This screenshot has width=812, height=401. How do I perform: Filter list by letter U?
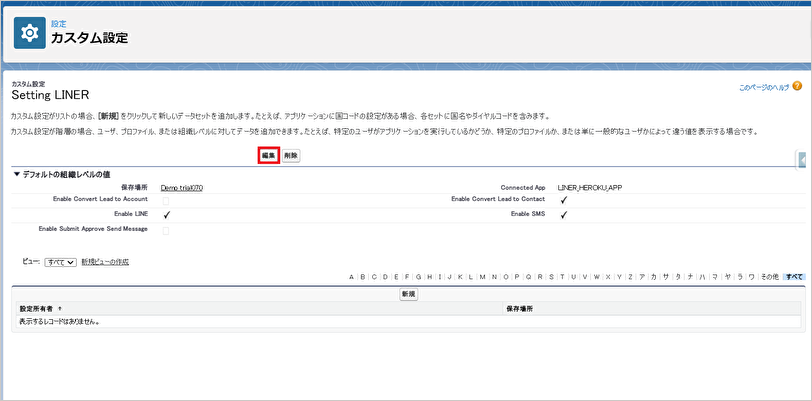point(574,277)
